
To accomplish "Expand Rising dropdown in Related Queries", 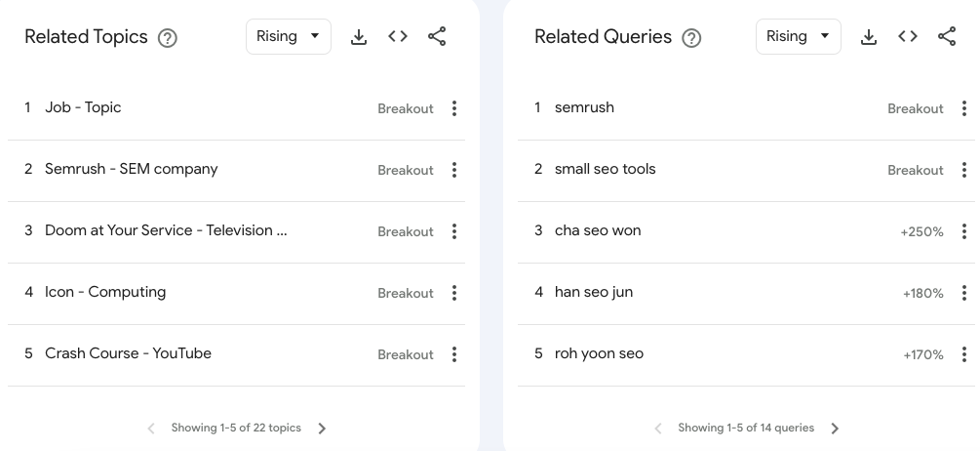I will click(798, 37).
